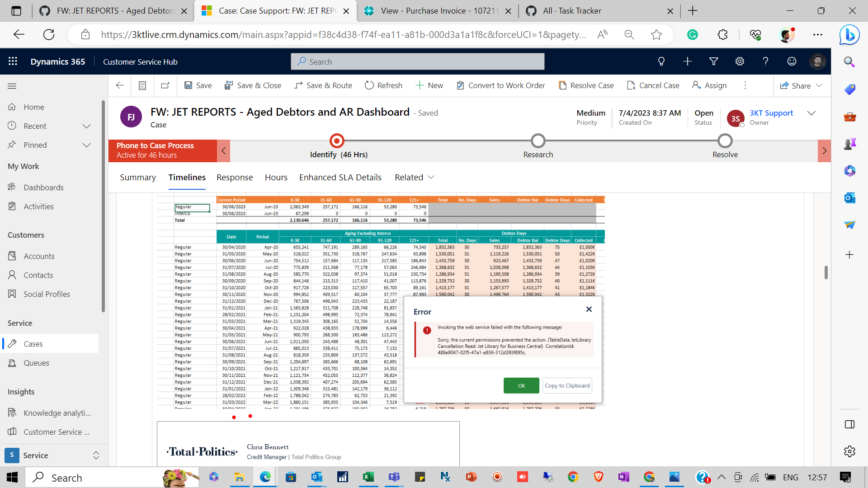This screenshot has width=868, height=488.
Task: Open the Enhanced SLA Details tab
Action: pyautogui.click(x=340, y=177)
